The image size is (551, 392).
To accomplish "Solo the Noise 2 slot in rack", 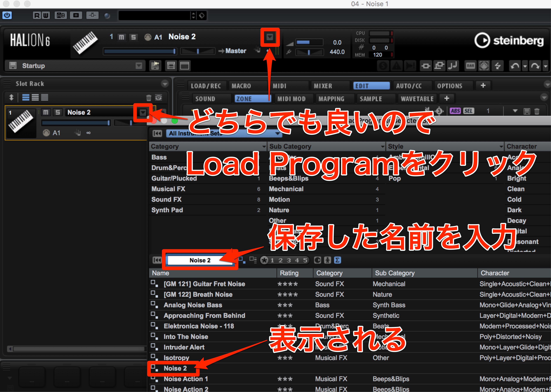I will [58, 112].
